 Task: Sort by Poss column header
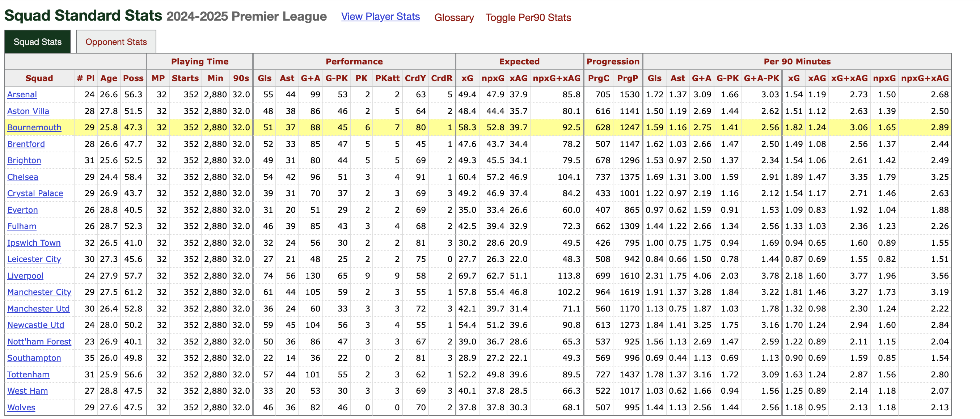point(133,78)
